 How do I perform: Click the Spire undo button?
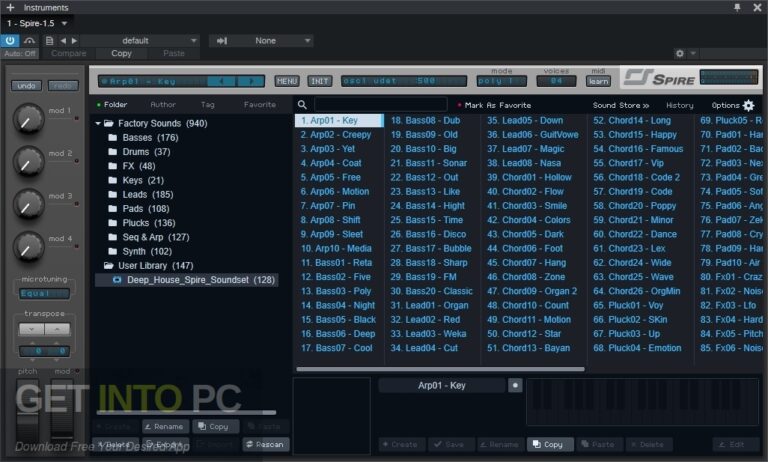point(26,86)
